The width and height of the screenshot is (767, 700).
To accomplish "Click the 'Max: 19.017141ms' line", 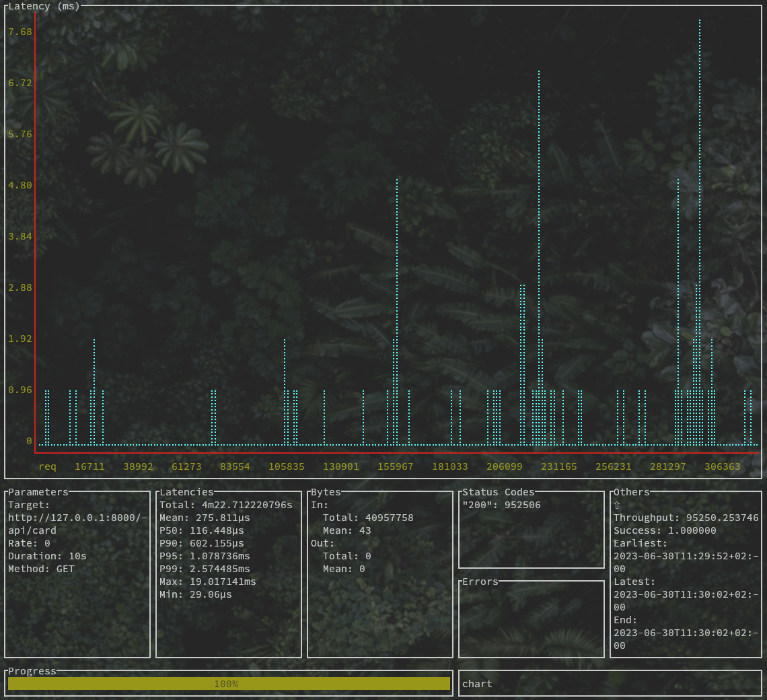I will click(x=208, y=582).
